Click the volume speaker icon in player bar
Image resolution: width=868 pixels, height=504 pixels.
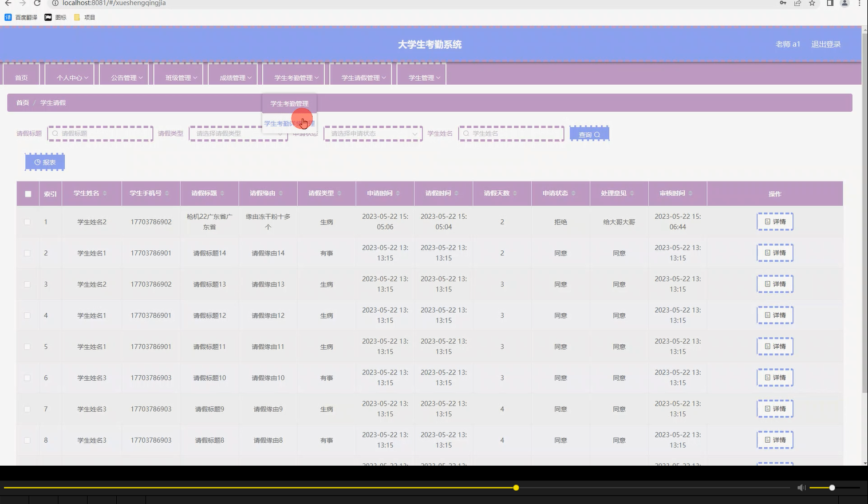(801, 487)
